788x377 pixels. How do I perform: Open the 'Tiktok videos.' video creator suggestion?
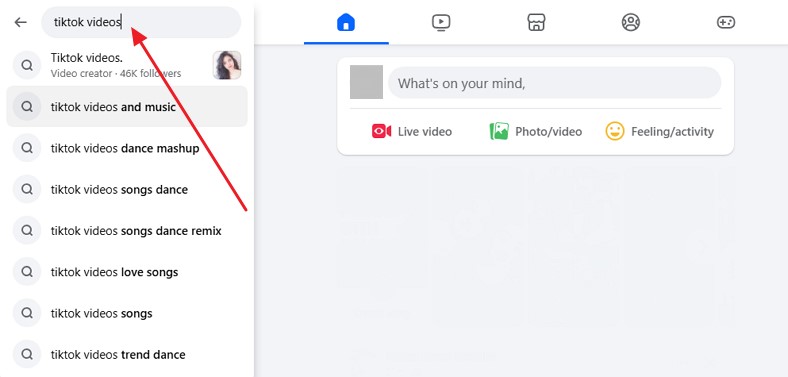click(x=127, y=65)
